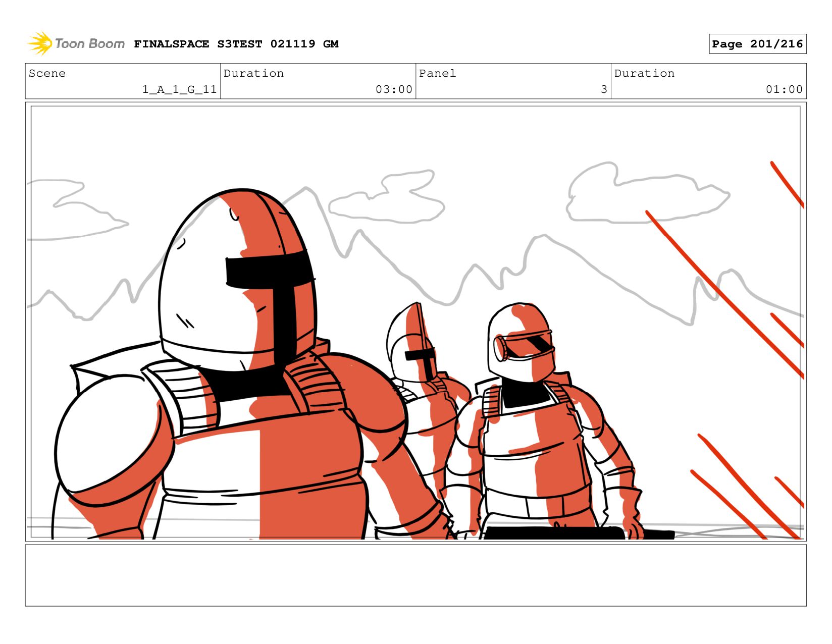832x644 pixels.
Task: Select the title text 'FINALSPACE S3TEST 021119 GM'
Action: point(236,44)
